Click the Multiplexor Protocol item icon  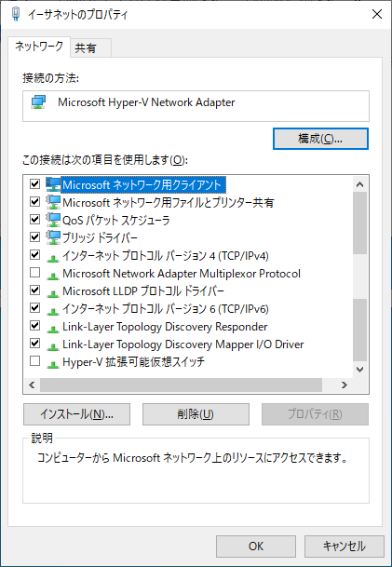tap(53, 276)
